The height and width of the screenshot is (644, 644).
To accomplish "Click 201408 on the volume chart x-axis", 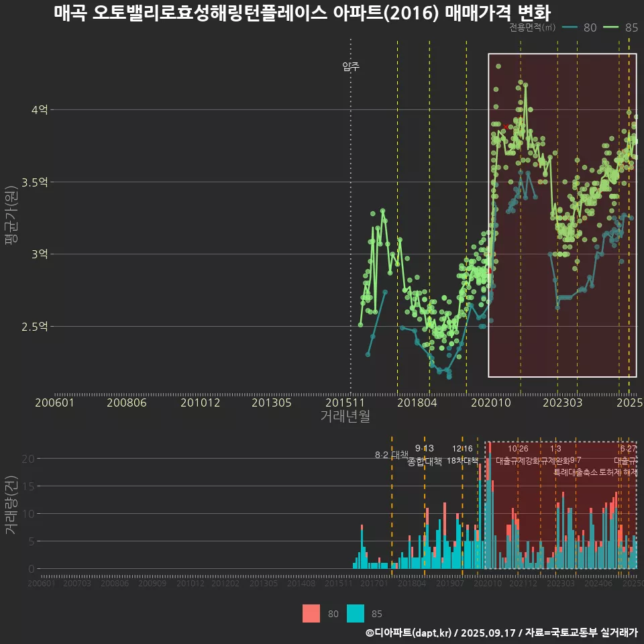I will click(x=301, y=583).
